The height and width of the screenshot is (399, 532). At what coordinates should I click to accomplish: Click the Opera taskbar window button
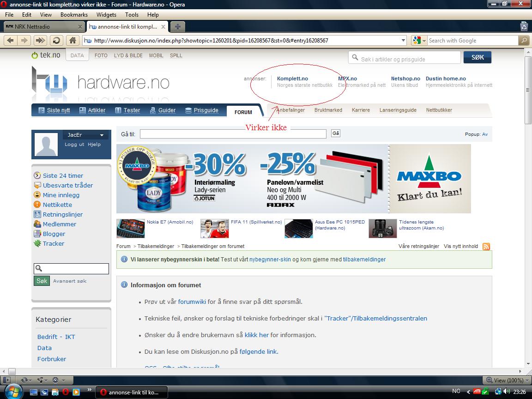pos(132,392)
